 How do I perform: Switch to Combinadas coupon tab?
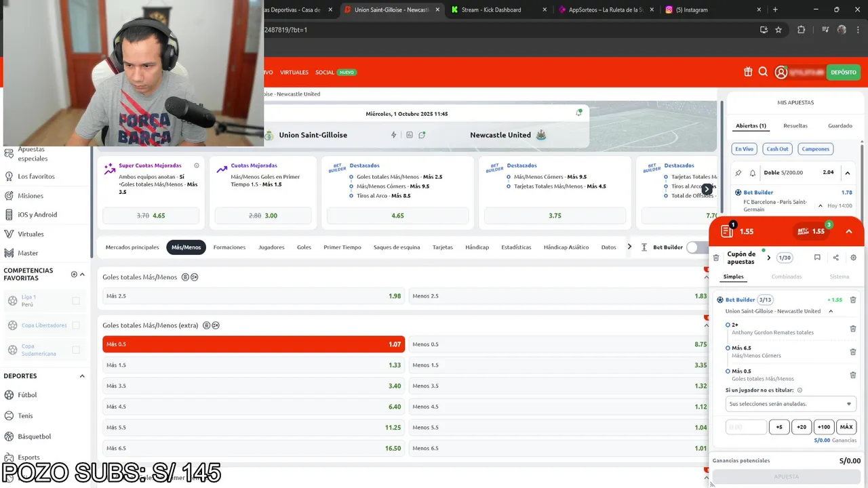[787, 277]
